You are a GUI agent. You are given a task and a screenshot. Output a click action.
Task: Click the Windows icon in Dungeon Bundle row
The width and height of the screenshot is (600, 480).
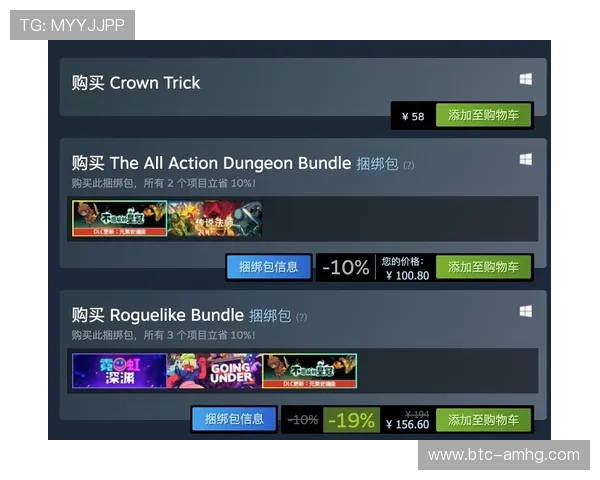click(x=525, y=159)
